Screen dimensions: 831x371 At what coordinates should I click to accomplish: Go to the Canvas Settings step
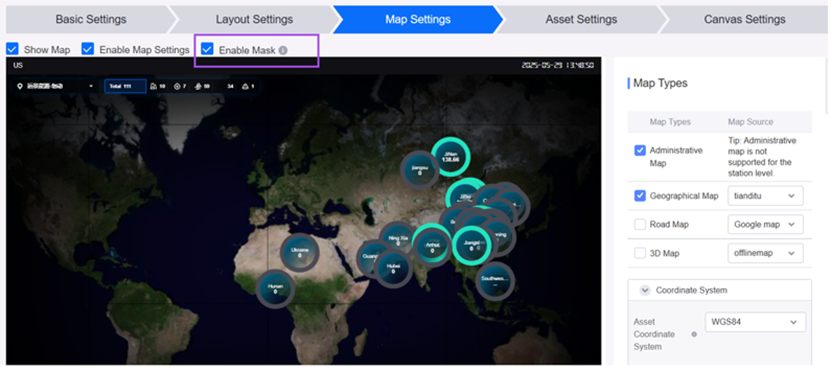(744, 20)
